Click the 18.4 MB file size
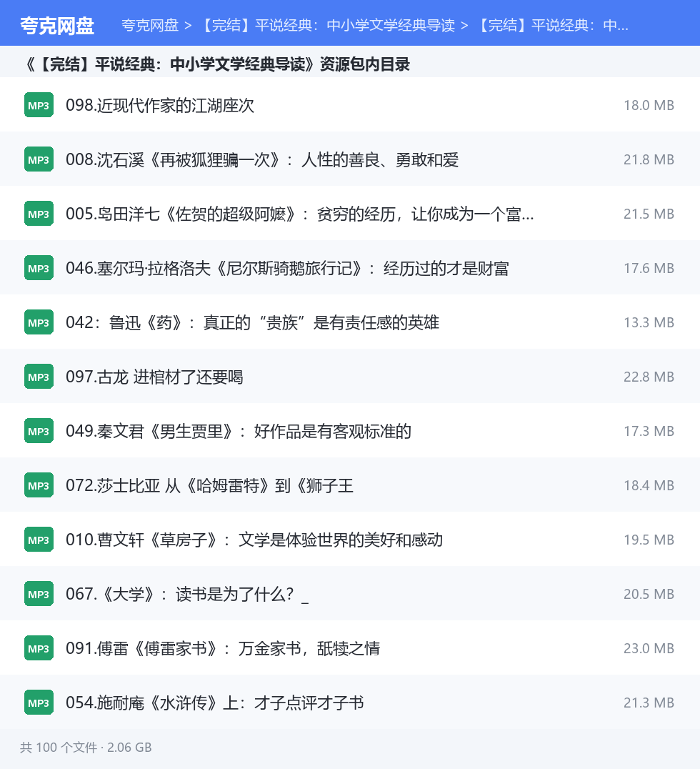This screenshot has height=769, width=700. click(x=649, y=485)
